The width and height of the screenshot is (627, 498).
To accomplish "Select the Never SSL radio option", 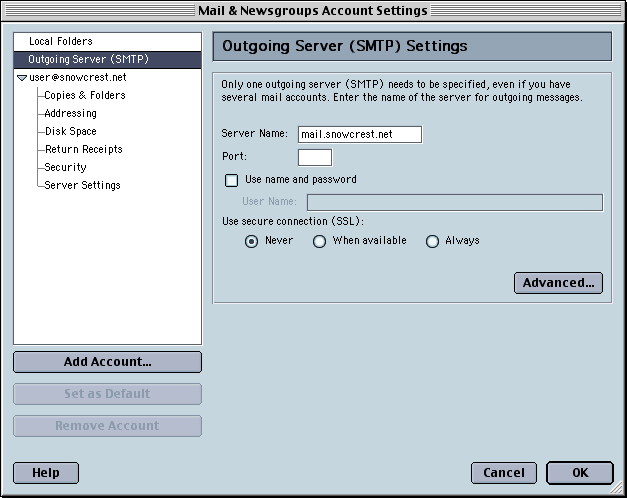I will pyautogui.click(x=252, y=241).
